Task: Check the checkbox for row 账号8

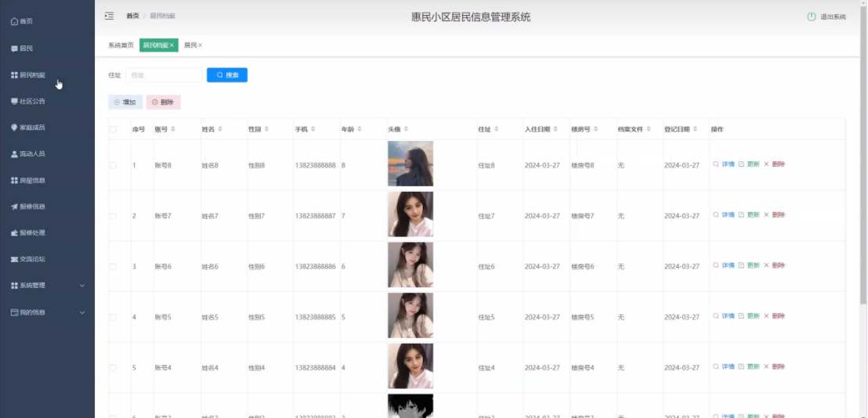Action: pyautogui.click(x=113, y=165)
